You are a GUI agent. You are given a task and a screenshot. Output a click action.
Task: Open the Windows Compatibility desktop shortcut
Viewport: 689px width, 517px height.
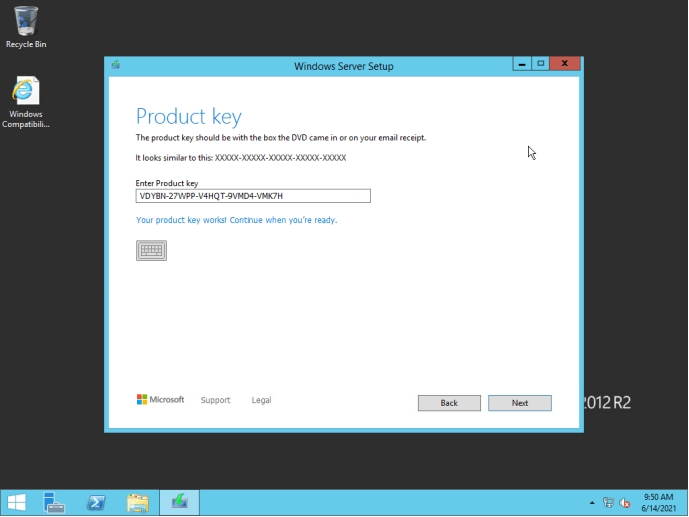(26, 102)
